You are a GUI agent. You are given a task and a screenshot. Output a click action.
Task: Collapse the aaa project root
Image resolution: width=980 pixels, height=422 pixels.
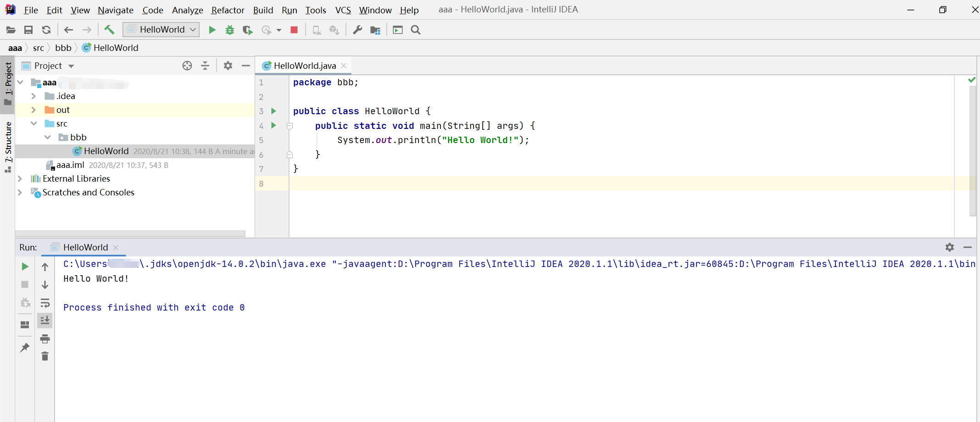20,82
